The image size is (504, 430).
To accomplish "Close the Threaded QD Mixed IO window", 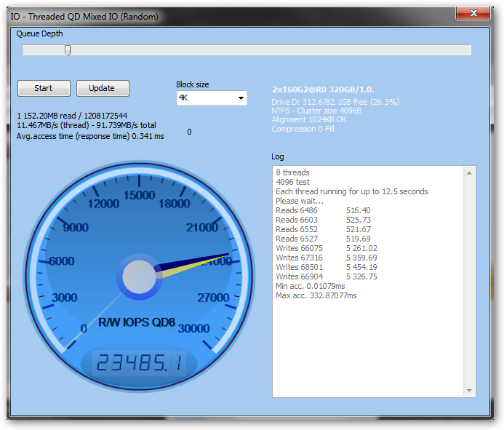I will (473, 13).
